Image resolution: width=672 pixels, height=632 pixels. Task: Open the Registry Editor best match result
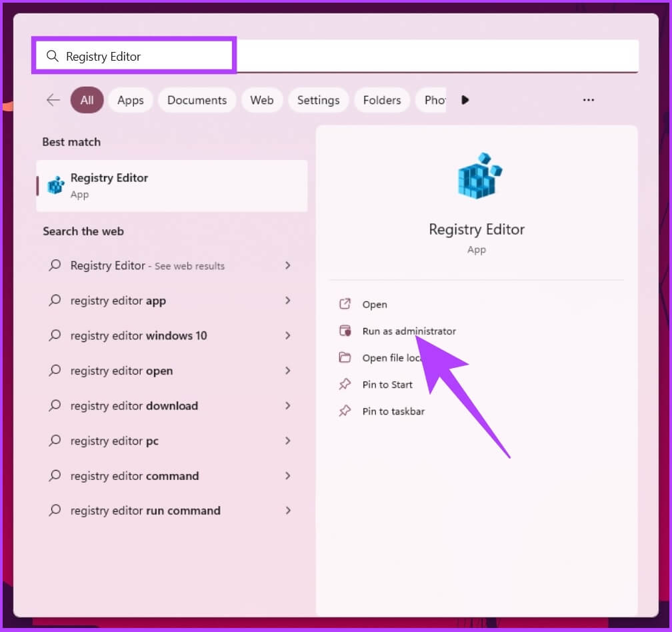point(172,185)
